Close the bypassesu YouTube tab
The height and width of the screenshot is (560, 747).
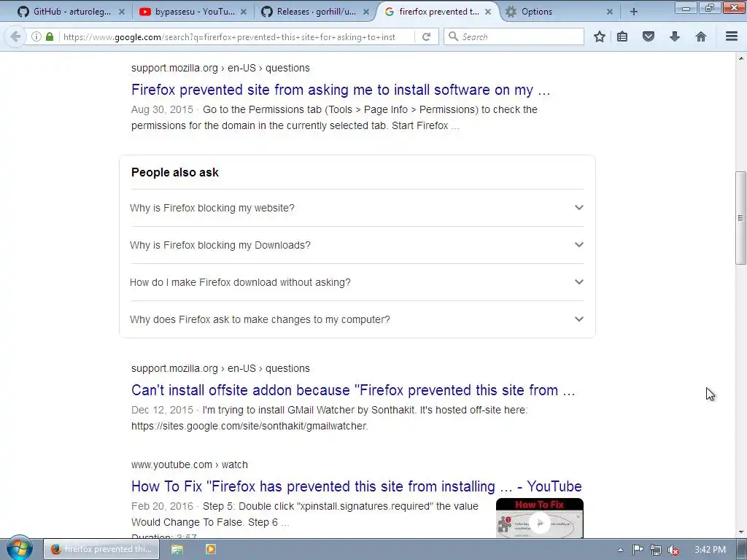(244, 12)
